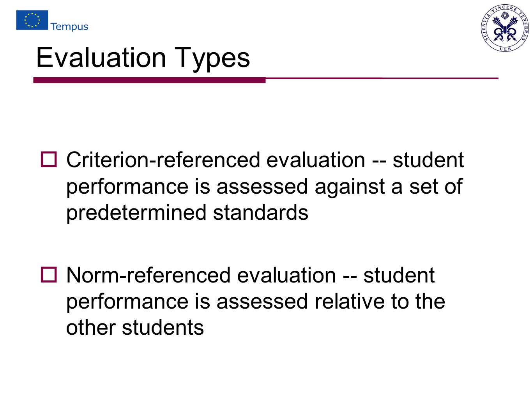The width and height of the screenshot is (532, 399).
Task: Click the 'SCIENTIA' text on the seal
Action: [x=486, y=28]
